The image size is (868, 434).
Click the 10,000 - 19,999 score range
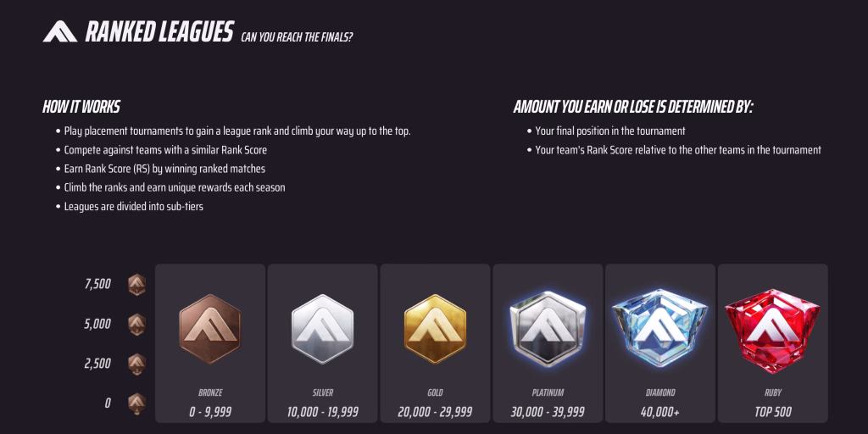323,412
